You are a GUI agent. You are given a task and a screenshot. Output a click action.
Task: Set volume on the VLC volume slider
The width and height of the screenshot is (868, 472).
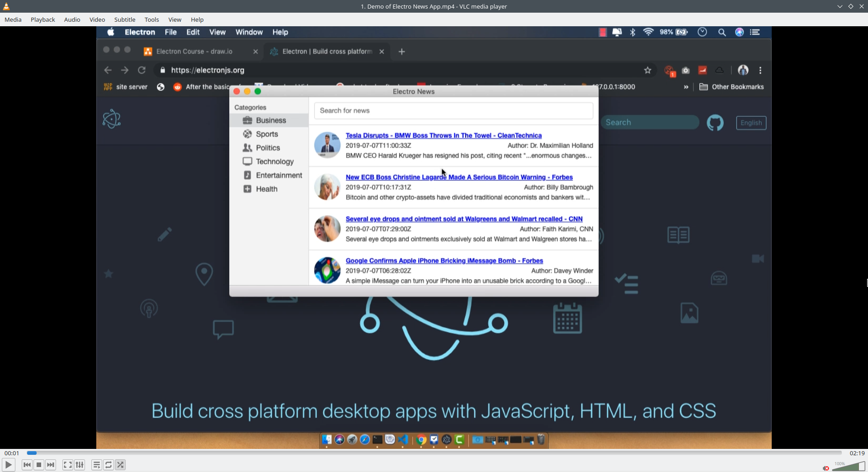848,466
